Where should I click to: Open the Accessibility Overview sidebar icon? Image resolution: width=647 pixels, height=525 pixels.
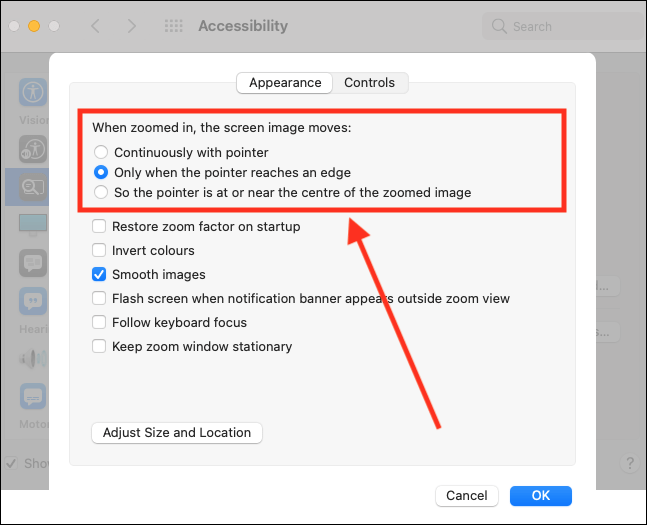pos(33,92)
